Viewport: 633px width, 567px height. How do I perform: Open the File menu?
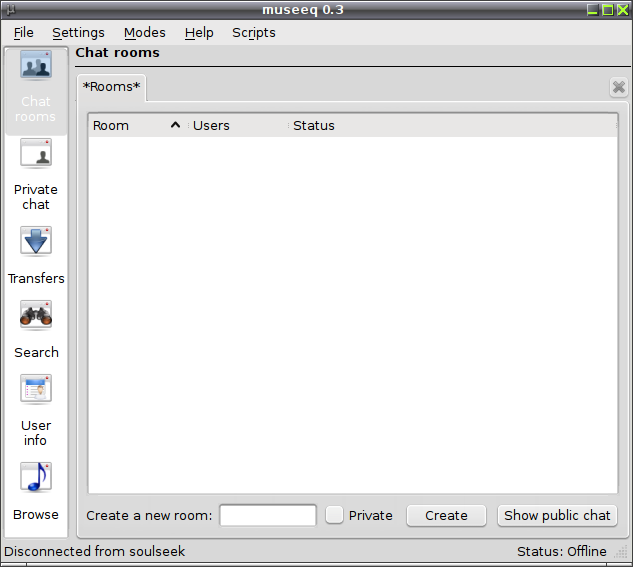click(x=23, y=33)
